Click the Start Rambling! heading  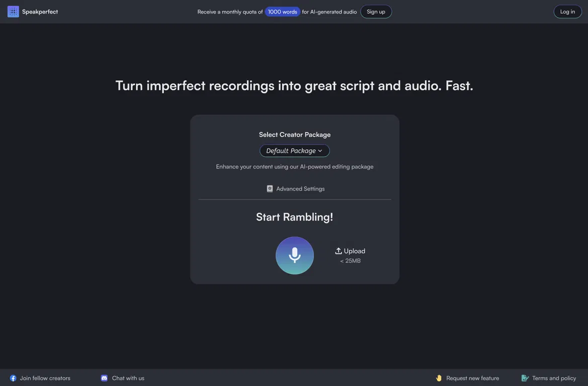click(x=294, y=217)
